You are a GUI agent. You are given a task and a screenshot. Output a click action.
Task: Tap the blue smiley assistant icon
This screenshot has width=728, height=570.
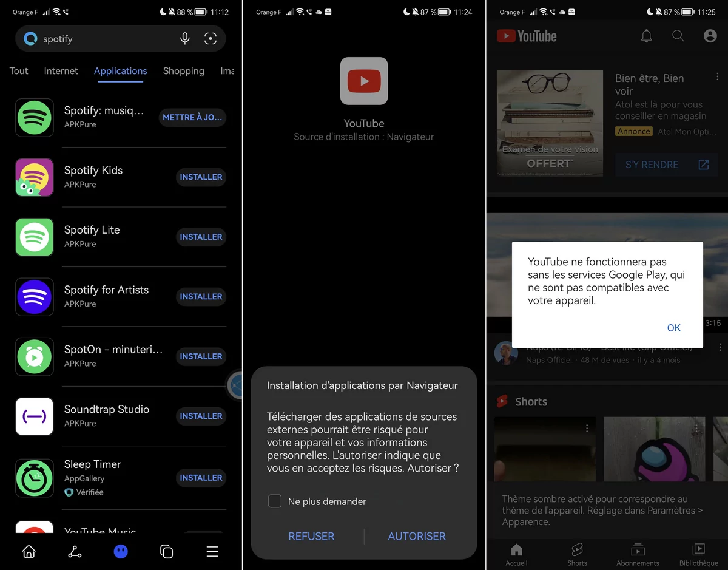(x=121, y=551)
